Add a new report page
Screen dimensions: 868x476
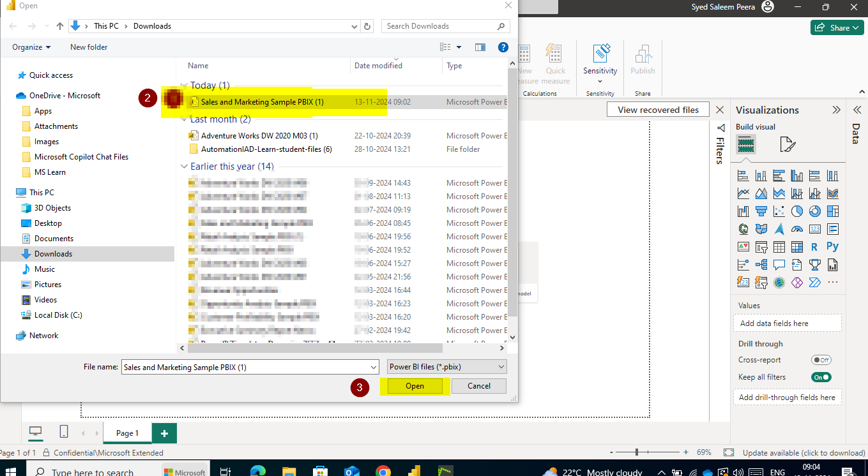click(x=164, y=433)
